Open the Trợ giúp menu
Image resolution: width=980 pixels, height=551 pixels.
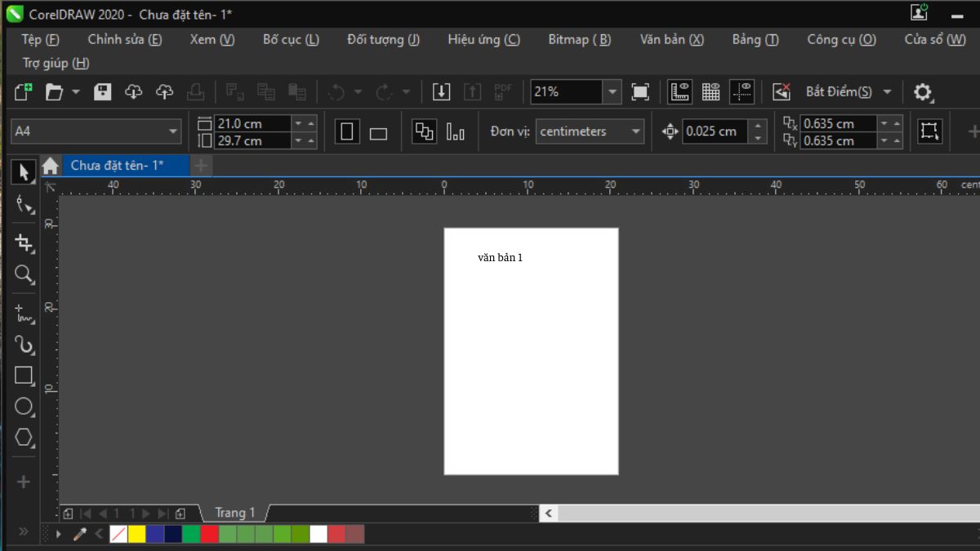point(56,63)
